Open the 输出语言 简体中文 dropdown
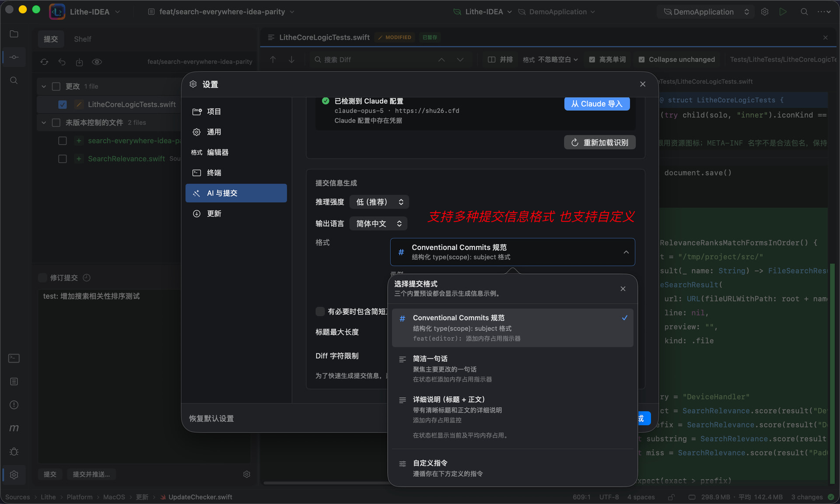The height and width of the screenshot is (504, 840). [x=378, y=224]
